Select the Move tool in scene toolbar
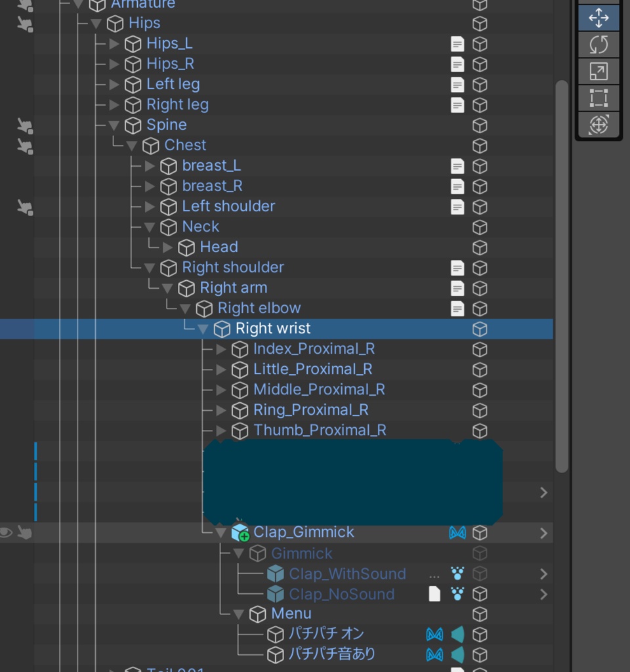Image resolution: width=630 pixels, height=672 pixels. [598, 18]
